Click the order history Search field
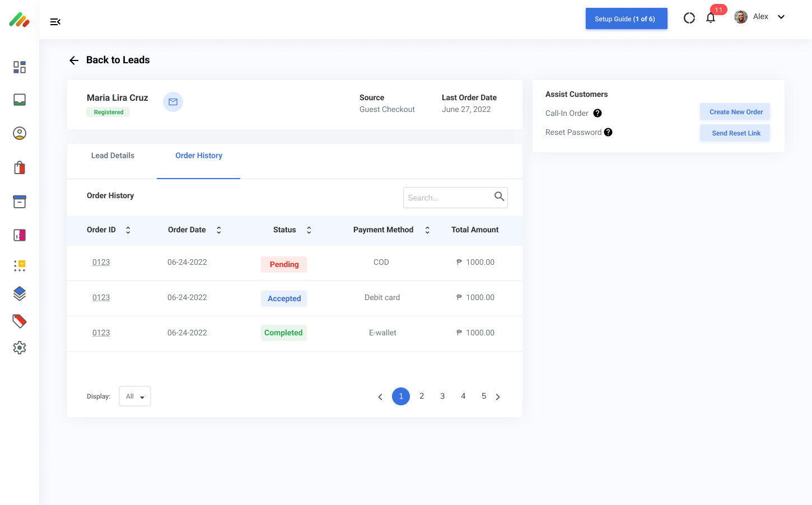Image resolution: width=812 pixels, height=505 pixels. pos(448,198)
